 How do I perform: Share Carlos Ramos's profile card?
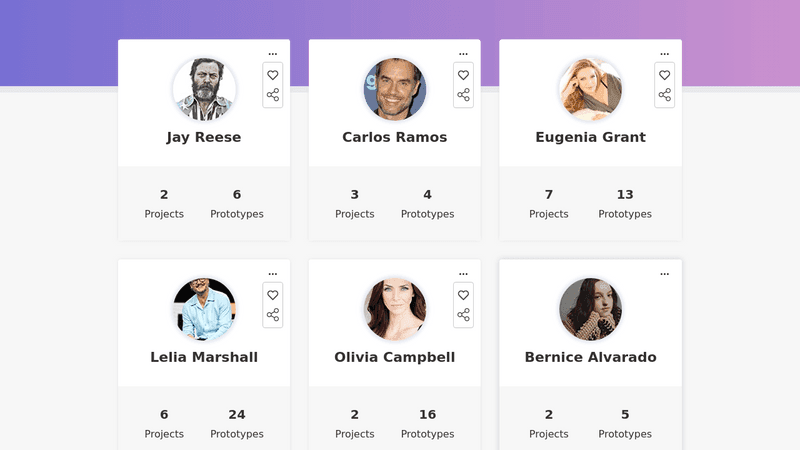tap(463, 95)
